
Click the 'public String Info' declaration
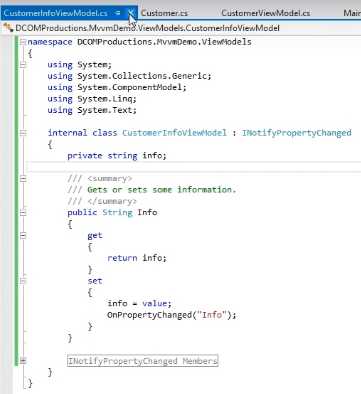[x=112, y=213]
